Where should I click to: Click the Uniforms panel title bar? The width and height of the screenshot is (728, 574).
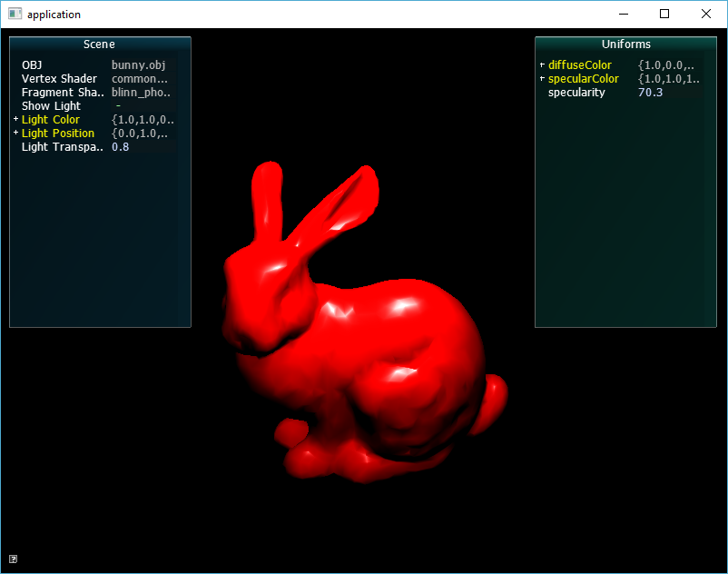(626, 44)
